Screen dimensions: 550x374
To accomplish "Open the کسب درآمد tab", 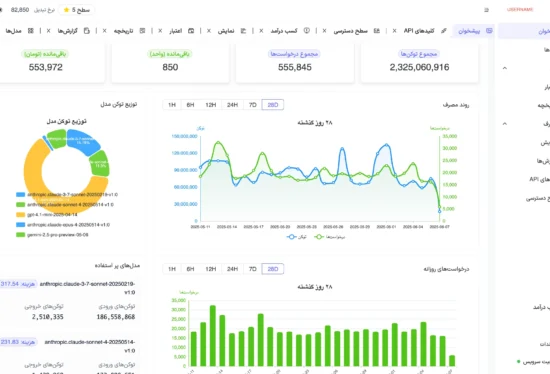I will pos(284,31).
